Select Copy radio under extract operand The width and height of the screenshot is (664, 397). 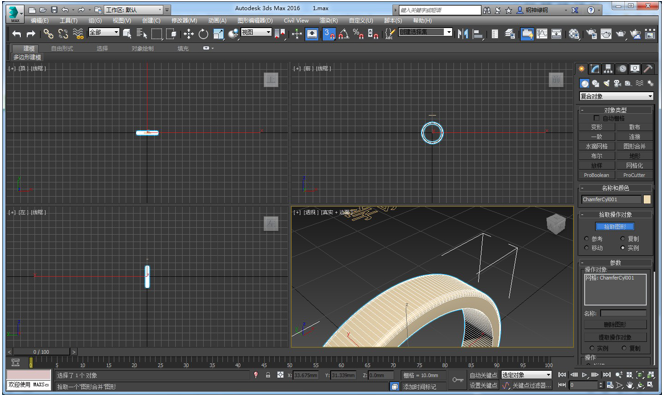click(624, 348)
